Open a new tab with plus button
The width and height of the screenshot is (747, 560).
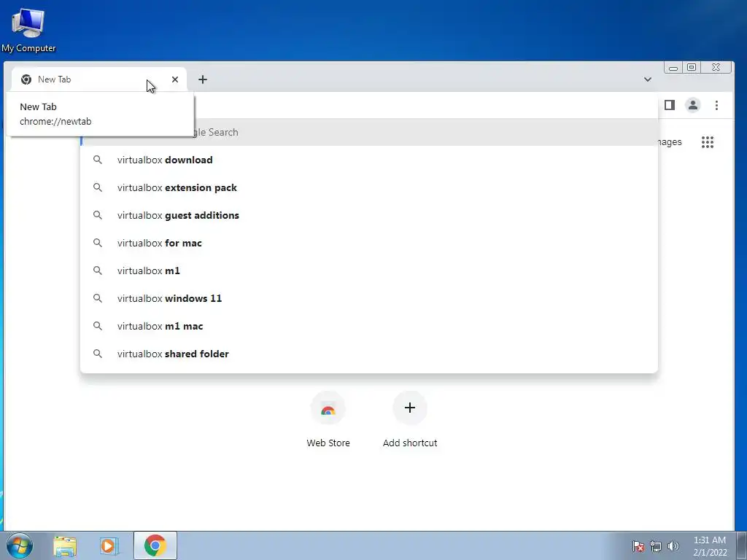coord(203,79)
